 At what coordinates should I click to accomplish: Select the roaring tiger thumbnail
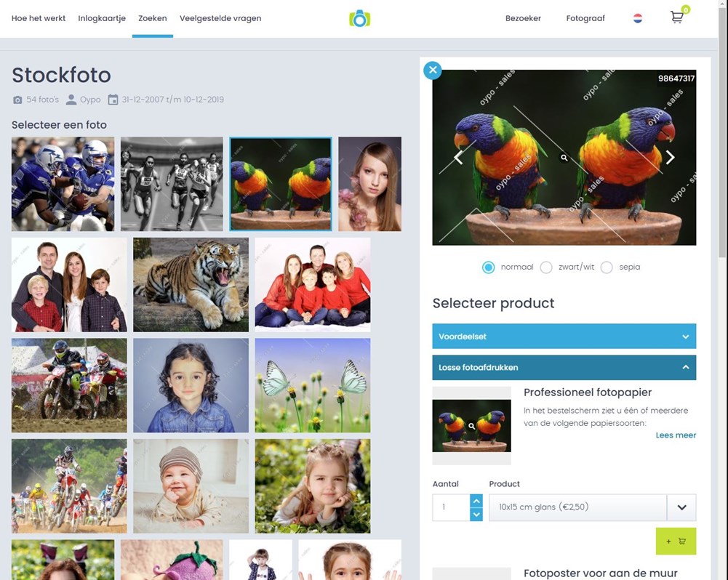(191, 285)
